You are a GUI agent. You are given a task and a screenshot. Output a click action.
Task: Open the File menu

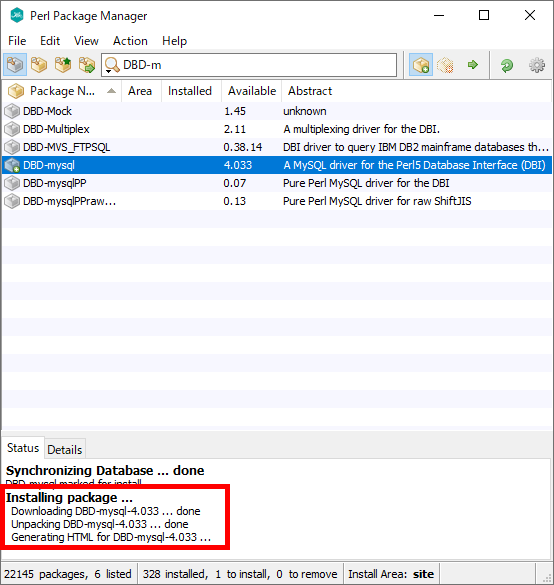[17, 41]
